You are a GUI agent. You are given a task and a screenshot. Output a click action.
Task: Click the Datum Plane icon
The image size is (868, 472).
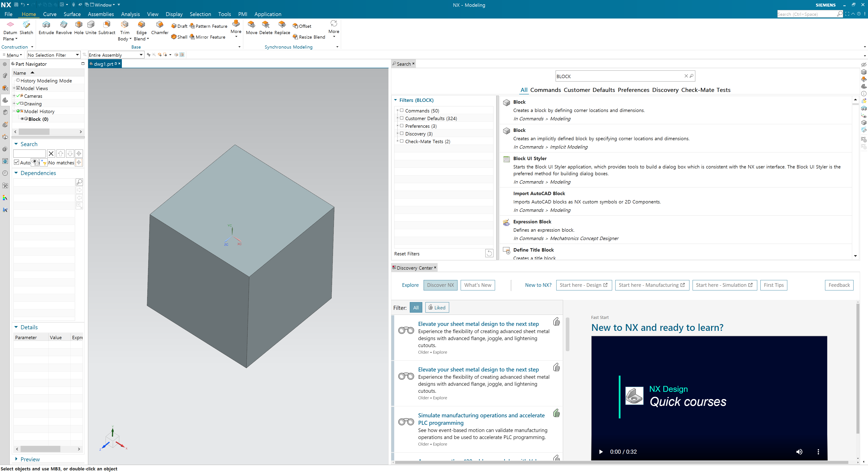pos(10,25)
